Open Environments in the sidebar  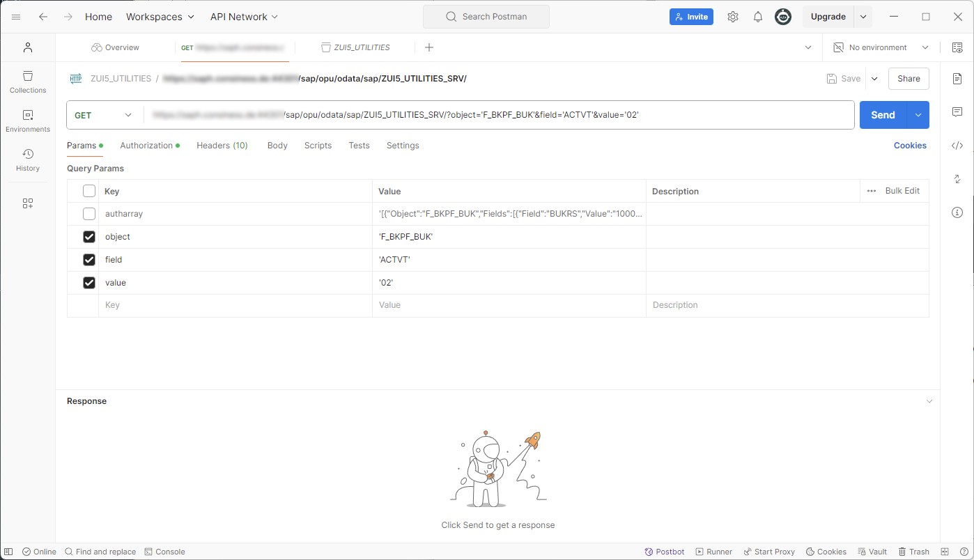28,120
